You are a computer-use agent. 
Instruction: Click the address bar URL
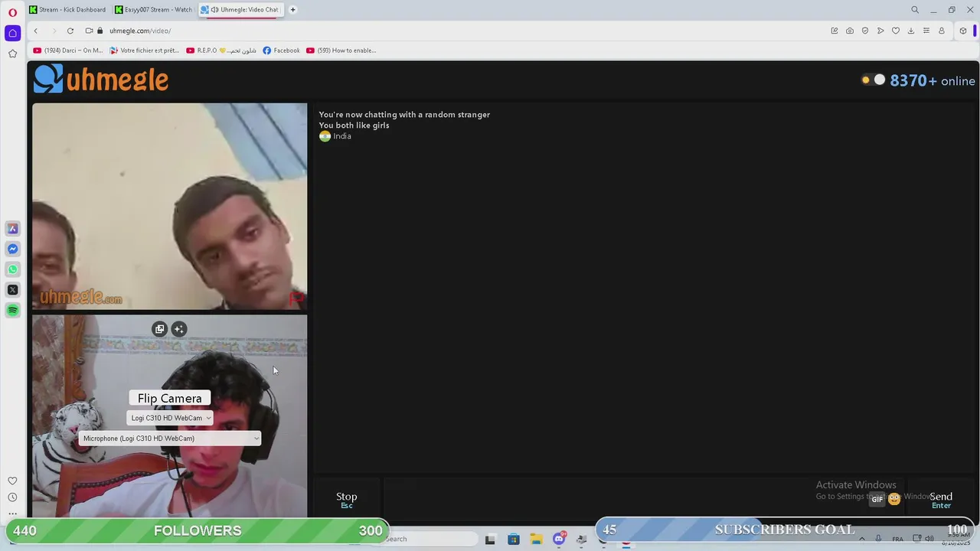(x=140, y=31)
